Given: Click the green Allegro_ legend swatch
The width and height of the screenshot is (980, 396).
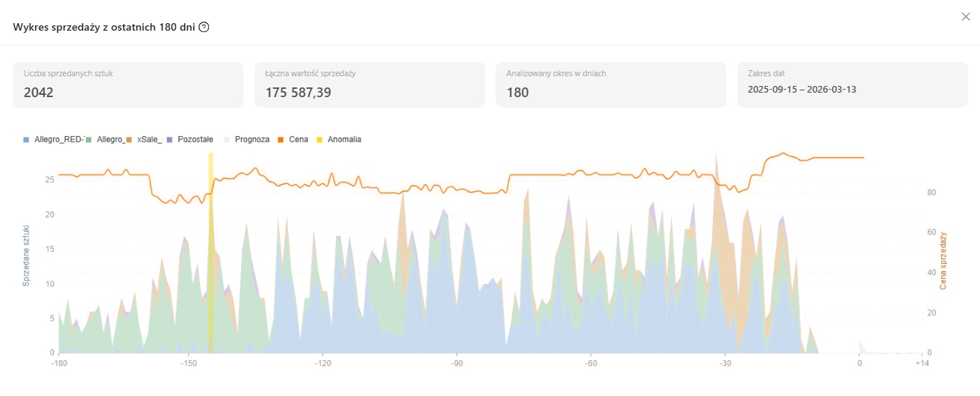Looking at the screenshot, I should point(89,139).
